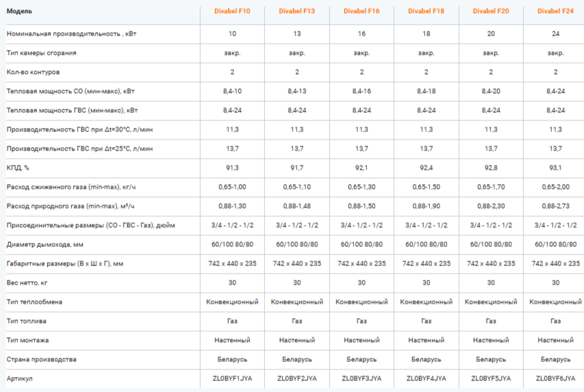Screen dimensions: 584x392
Task: Click nominal output 10 for Divabel F10
Action: [232, 34]
